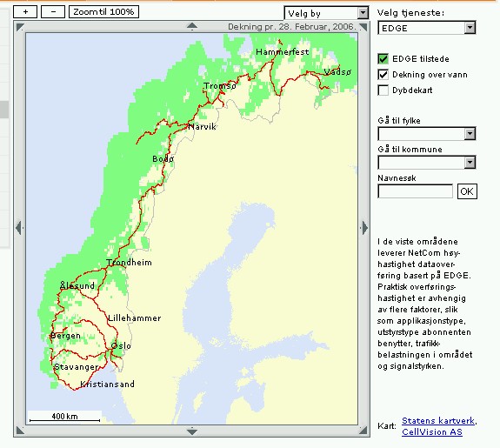This screenshot has width=500, height=448.
Task: Open the Statens kartverk link
Action: (438, 420)
